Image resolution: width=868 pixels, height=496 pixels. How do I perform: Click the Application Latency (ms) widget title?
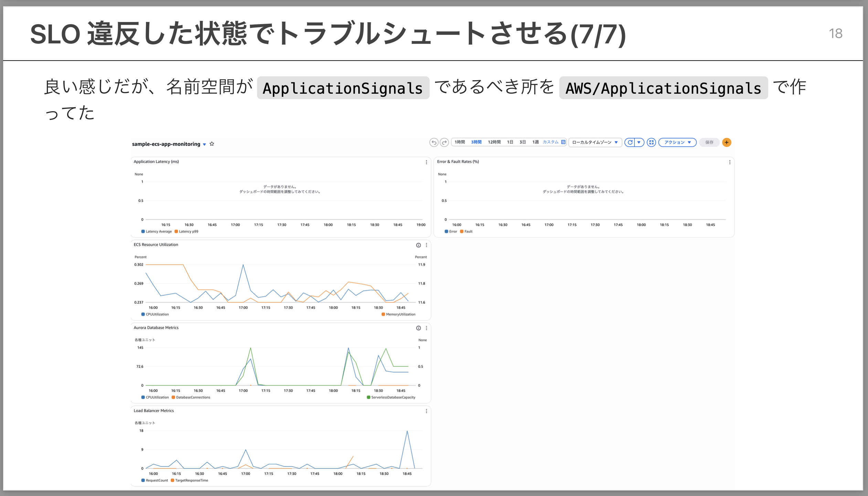pyautogui.click(x=156, y=162)
